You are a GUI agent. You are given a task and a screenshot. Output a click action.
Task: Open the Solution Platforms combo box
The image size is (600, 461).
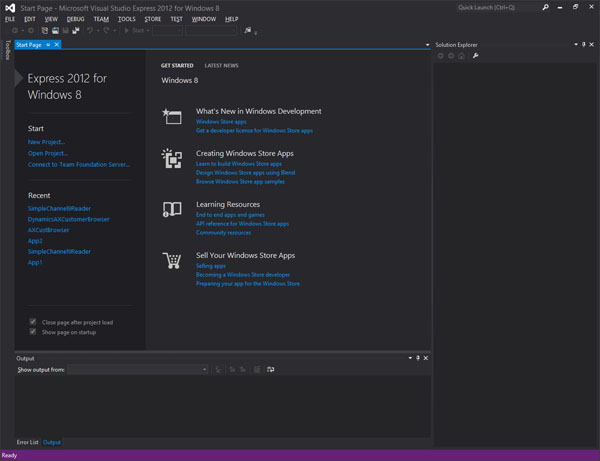[211, 31]
